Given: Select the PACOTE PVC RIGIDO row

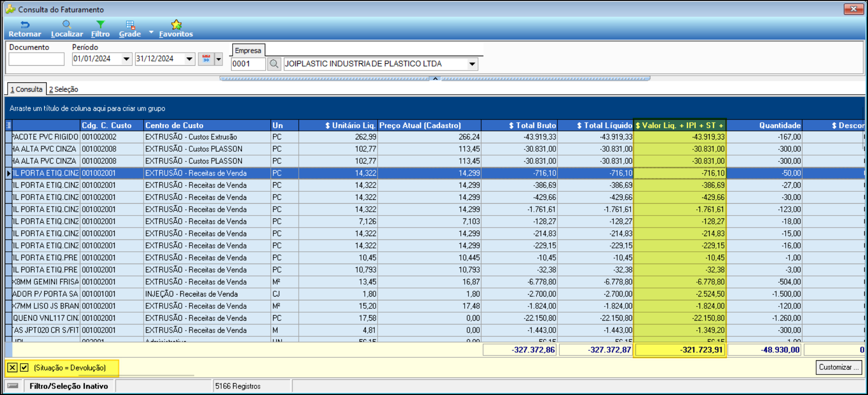Looking at the screenshot, I should [435, 137].
